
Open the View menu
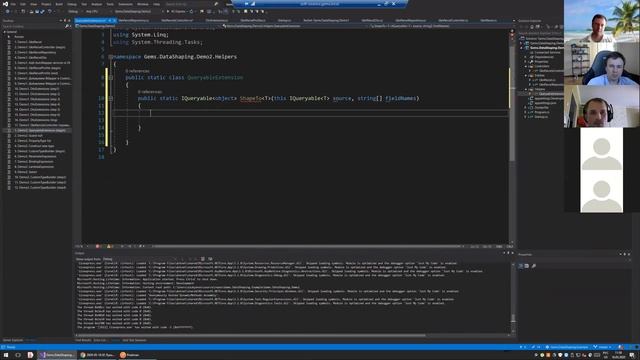(x=33, y=4)
